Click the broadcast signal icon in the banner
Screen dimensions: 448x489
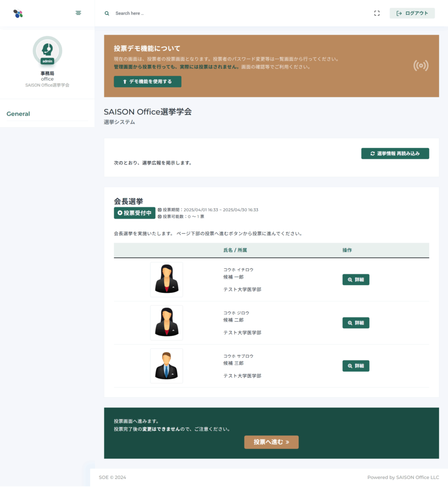421,65
